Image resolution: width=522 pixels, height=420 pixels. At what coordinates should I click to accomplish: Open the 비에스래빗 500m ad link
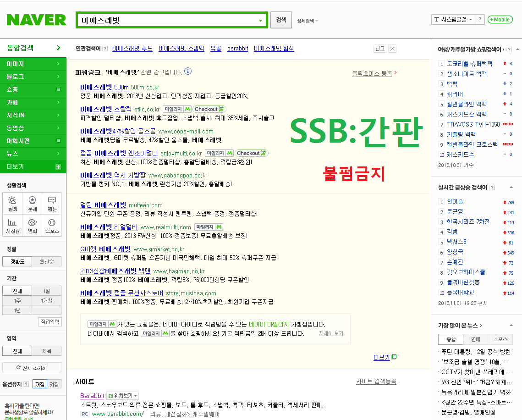click(104, 87)
